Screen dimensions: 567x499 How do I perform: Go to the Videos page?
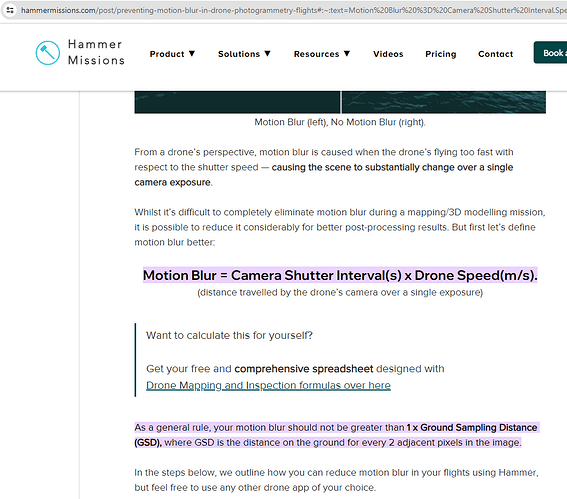tap(388, 54)
